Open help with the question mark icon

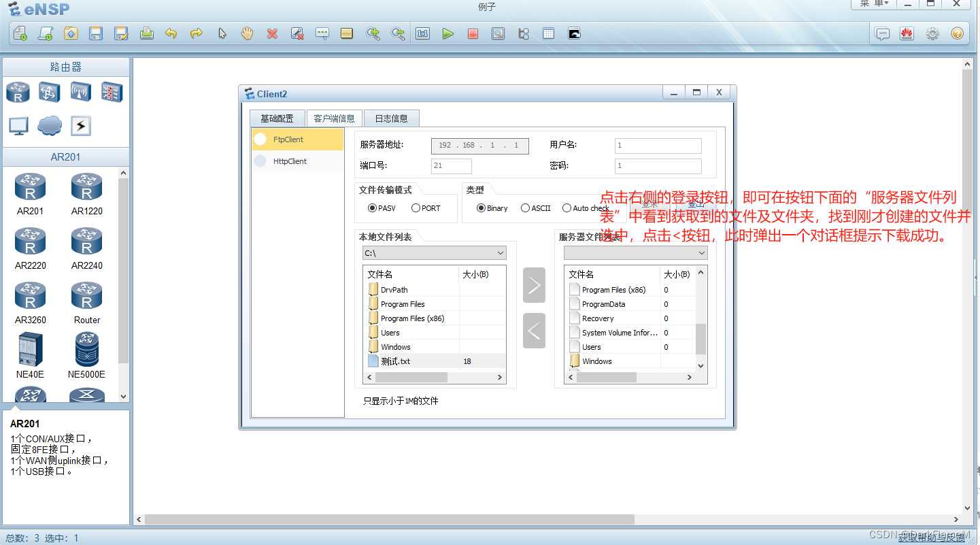pos(957,33)
